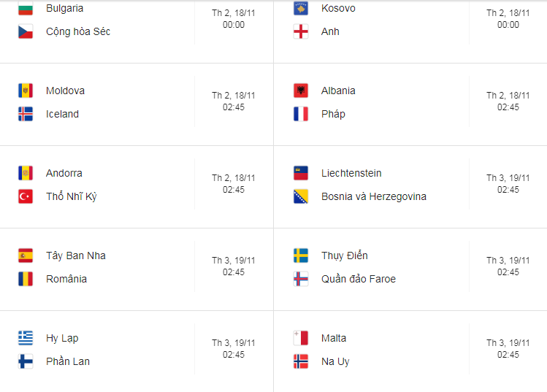Click the Iceland flag icon
Viewport: 547px width, 392px height.
[26, 114]
